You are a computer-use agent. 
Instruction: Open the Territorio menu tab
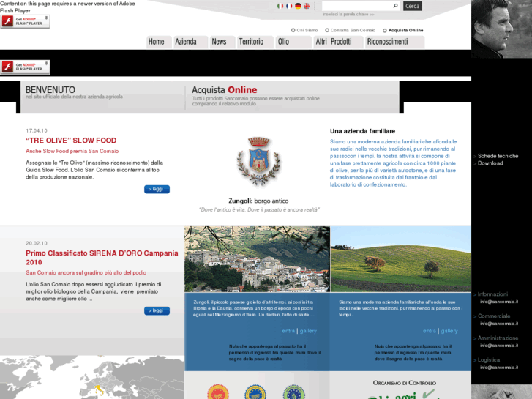tap(255, 42)
